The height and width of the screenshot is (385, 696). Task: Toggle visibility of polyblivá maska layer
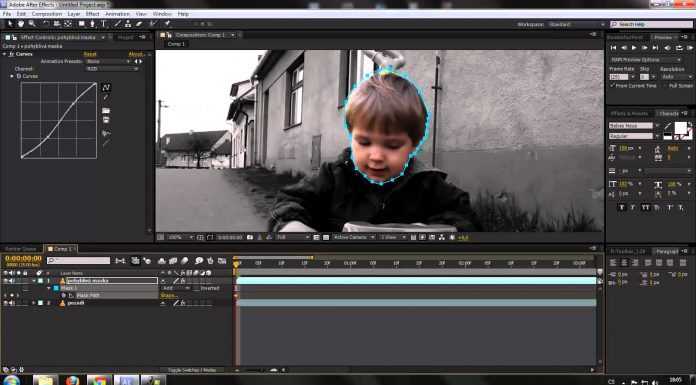coord(6,281)
